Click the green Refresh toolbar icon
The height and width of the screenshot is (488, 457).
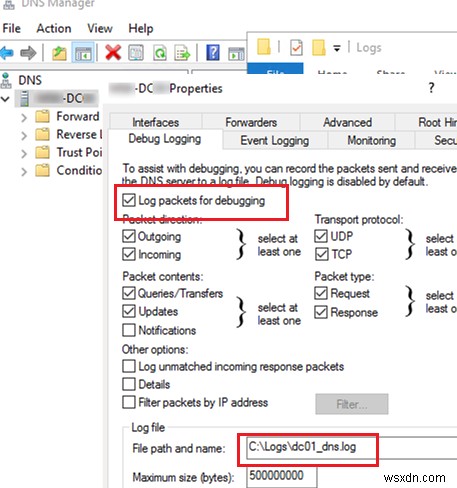pos(159,53)
